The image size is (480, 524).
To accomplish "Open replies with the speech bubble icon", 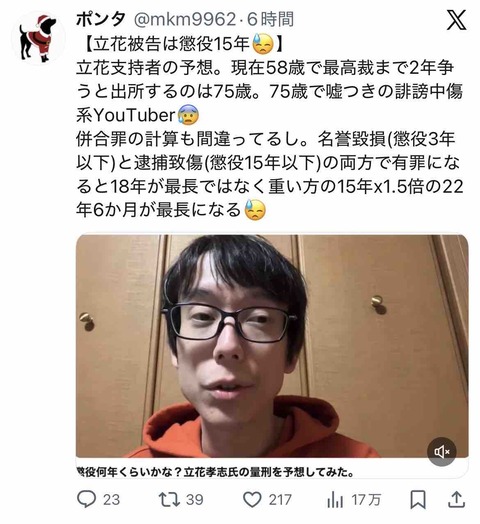I will tap(87, 499).
